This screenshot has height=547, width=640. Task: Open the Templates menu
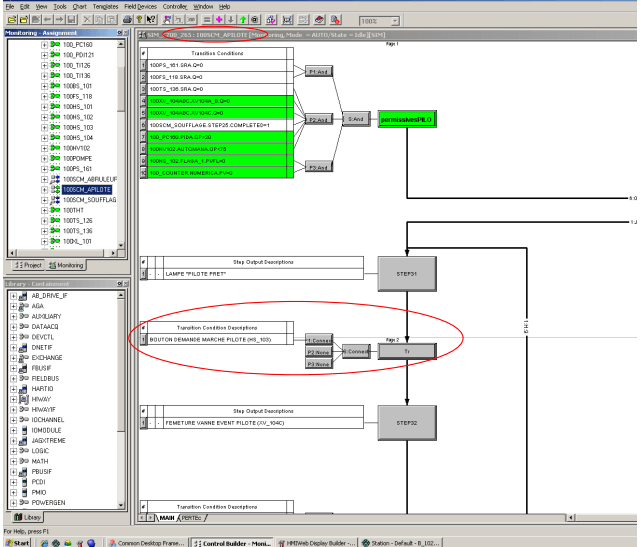(x=105, y=7)
